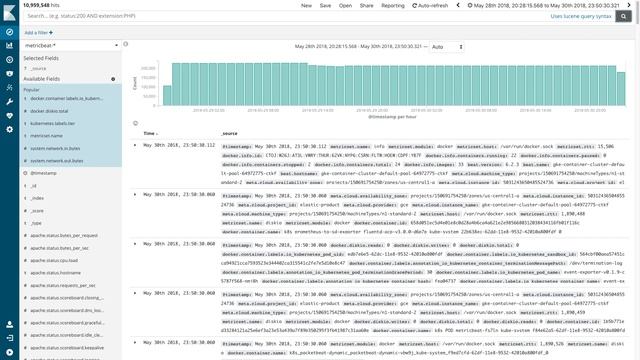Open the Reporting menu item
640x360 pixels.
pyautogui.click(x=393, y=6)
